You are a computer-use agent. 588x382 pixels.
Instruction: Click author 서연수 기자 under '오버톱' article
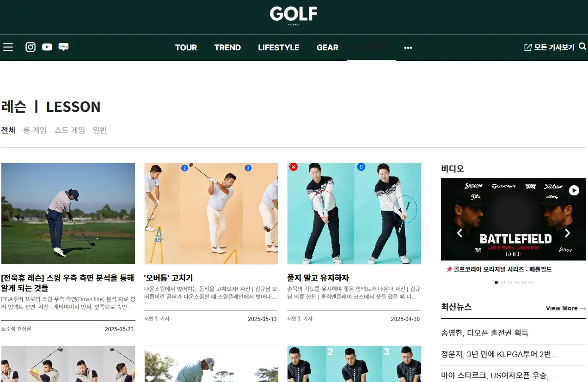coord(157,319)
